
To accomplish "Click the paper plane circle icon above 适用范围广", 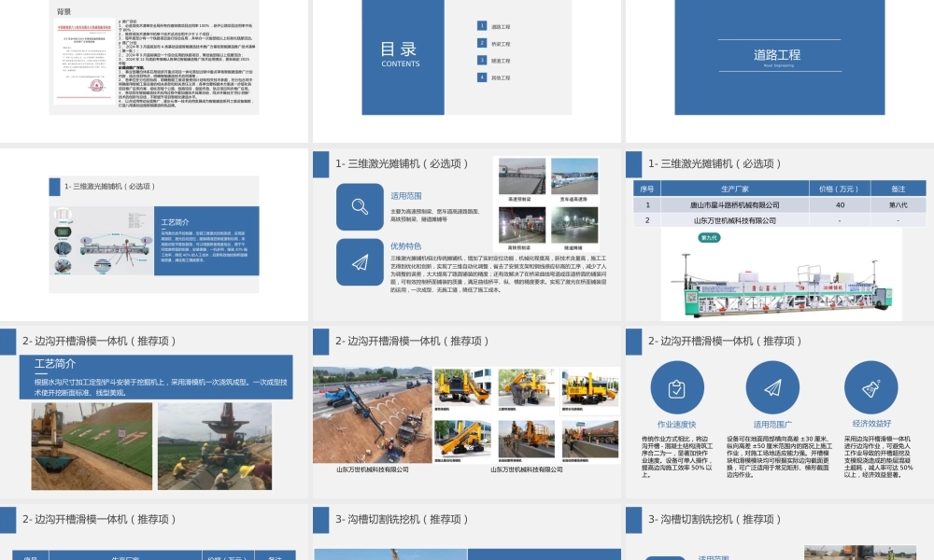I will click(772, 388).
